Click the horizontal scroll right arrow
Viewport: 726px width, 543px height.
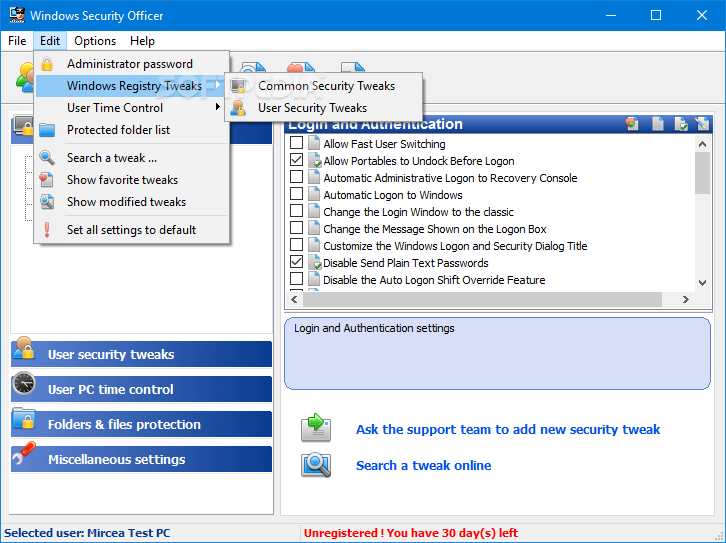coord(686,300)
